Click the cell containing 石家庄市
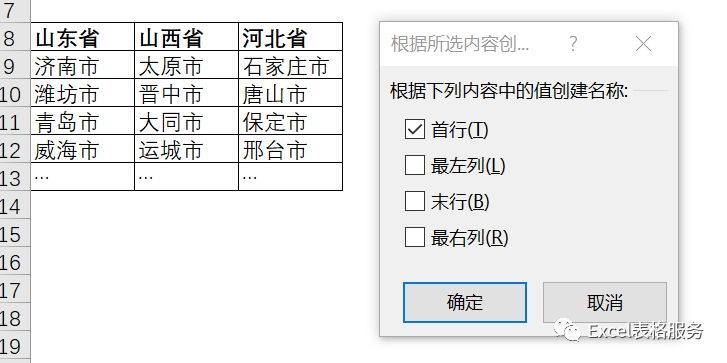 pos(291,65)
